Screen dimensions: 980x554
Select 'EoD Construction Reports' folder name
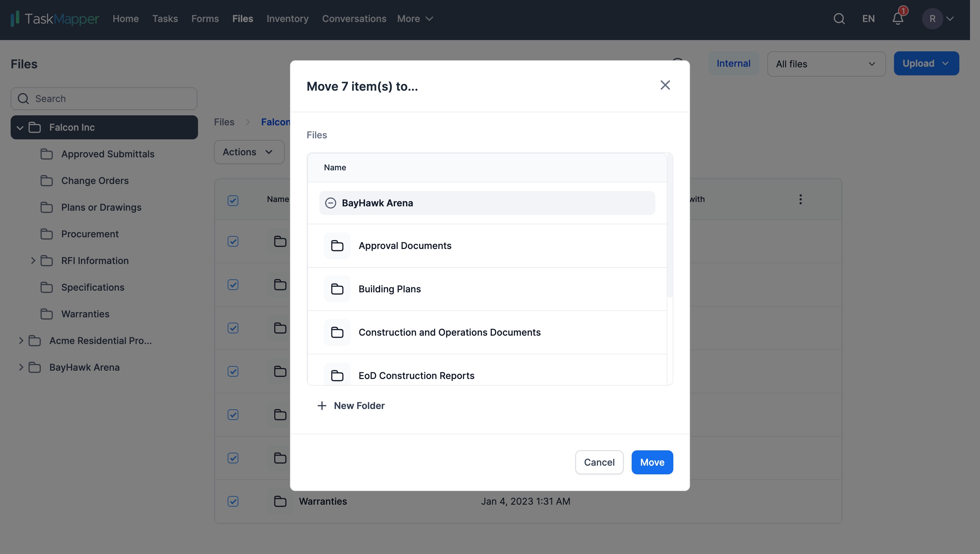point(416,376)
